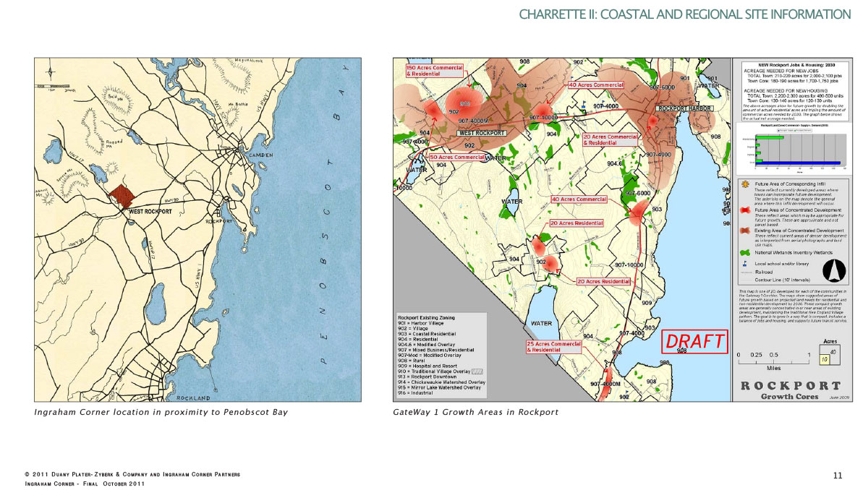Viewport: 868px width, 490px height.
Task: Click the 25 Acres Commercial & Residential callout
Action: click(554, 347)
